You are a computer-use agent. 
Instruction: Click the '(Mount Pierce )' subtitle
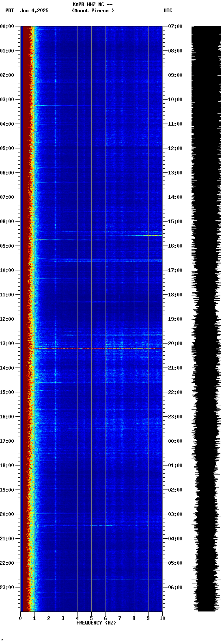[93, 11]
